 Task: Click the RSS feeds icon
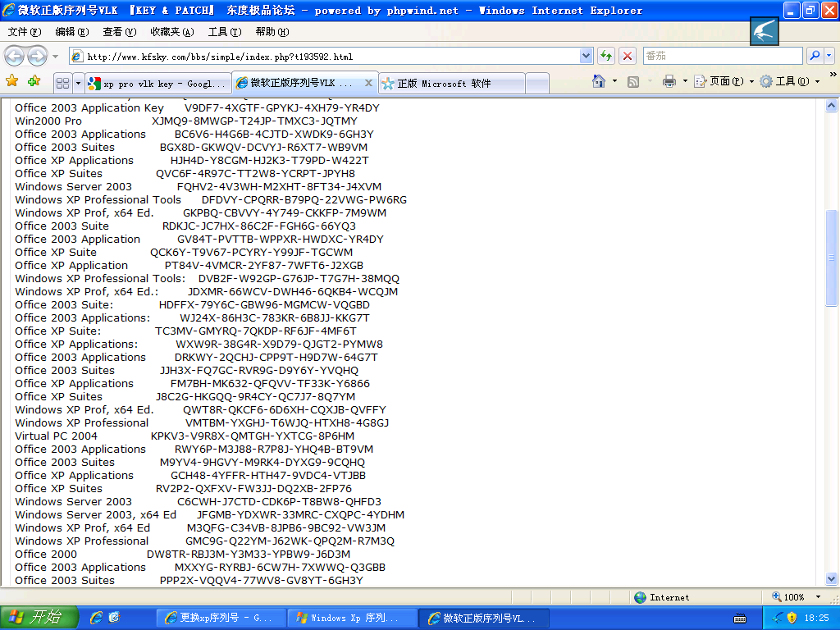(x=633, y=81)
